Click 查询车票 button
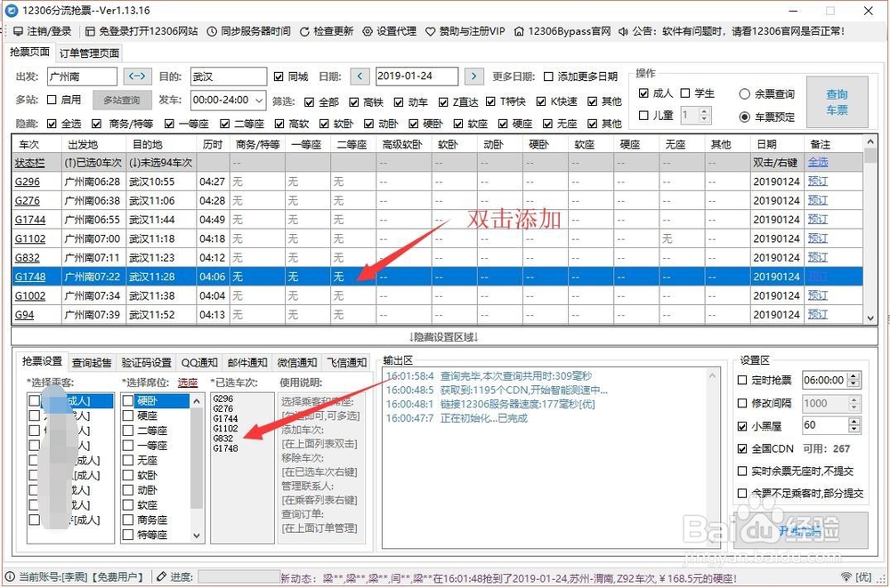This screenshot has height=588, width=890. click(x=837, y=102)
